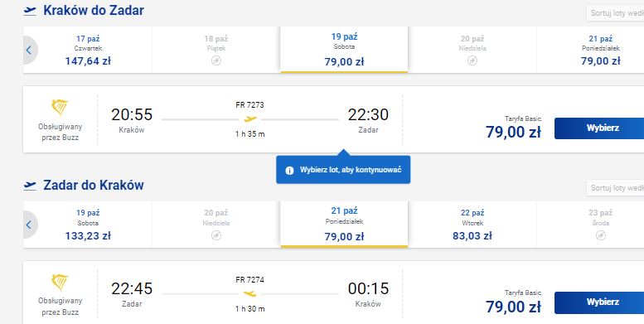The image size is (644, 324).
Task: Select return date 19 paź Sobota
Action: (x=88, y=225)
